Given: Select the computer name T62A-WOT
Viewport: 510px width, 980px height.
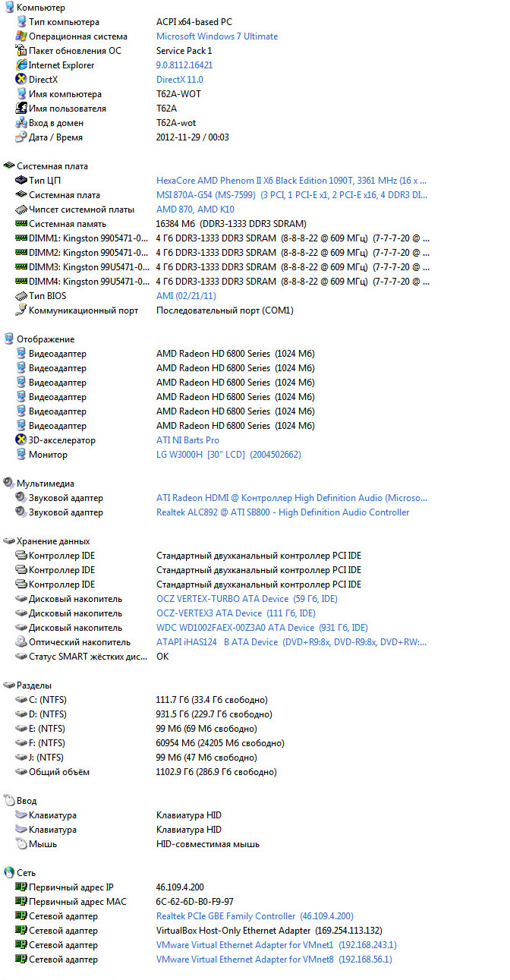Looking at the screenshot, I should point(178,94).
